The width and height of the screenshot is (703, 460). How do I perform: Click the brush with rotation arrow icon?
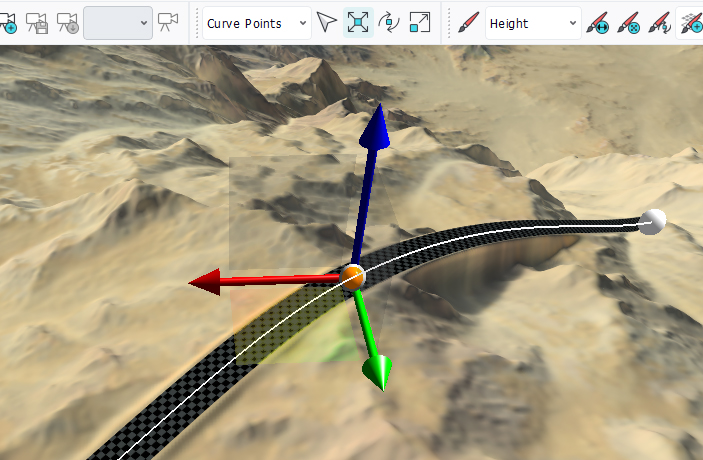659,23
